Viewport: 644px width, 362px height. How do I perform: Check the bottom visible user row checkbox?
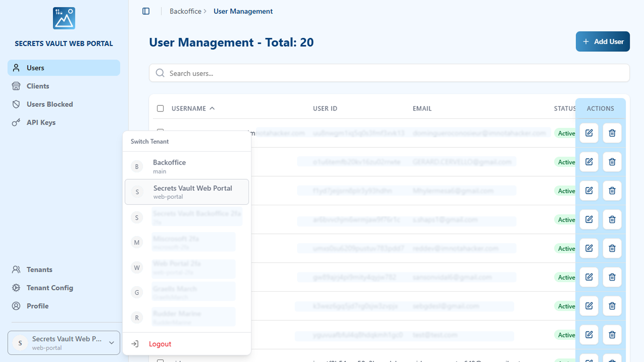[x=160, y=361]
